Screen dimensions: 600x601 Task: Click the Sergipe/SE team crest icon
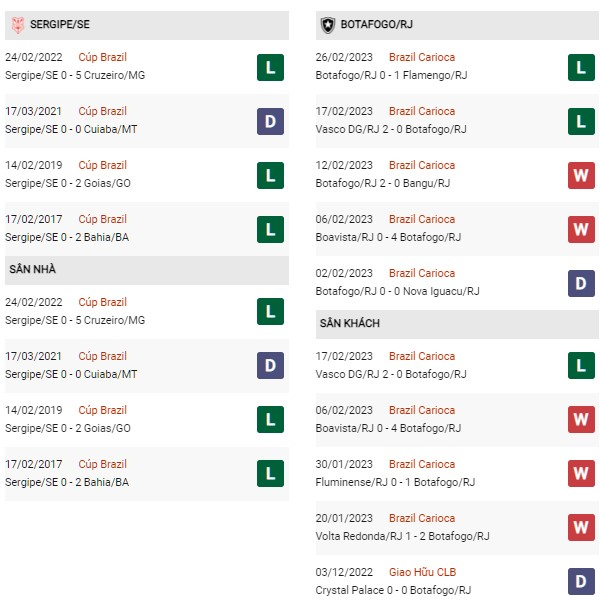coord(18,25)
